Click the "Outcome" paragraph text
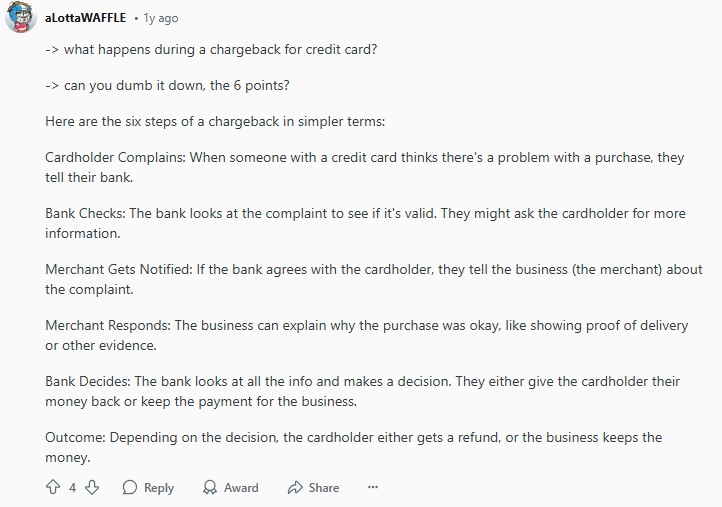This screenshot has height=507, width=722. coord(353,447)
